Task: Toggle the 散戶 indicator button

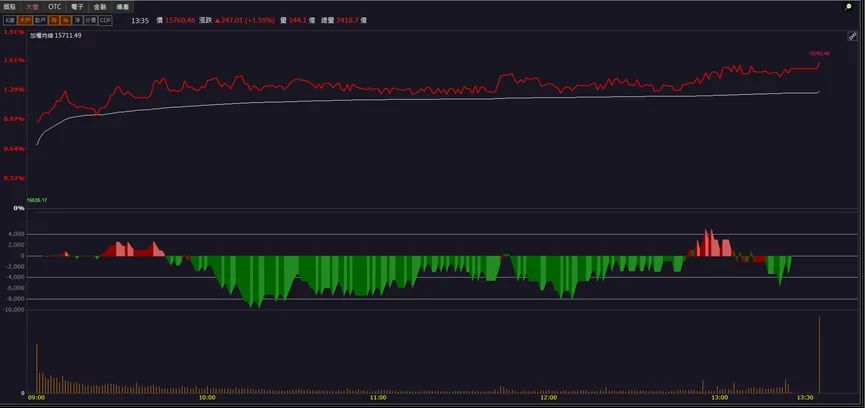Action: [40, 20]
